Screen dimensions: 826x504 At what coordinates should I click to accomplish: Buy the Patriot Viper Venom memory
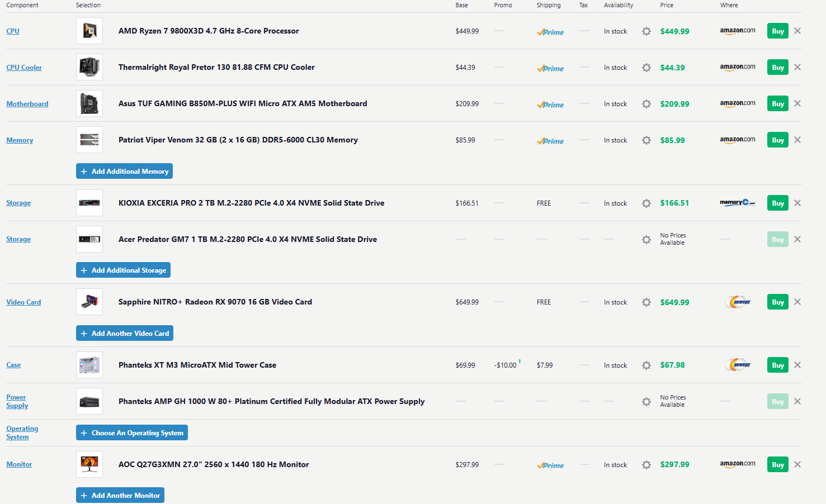coord(778,140)
